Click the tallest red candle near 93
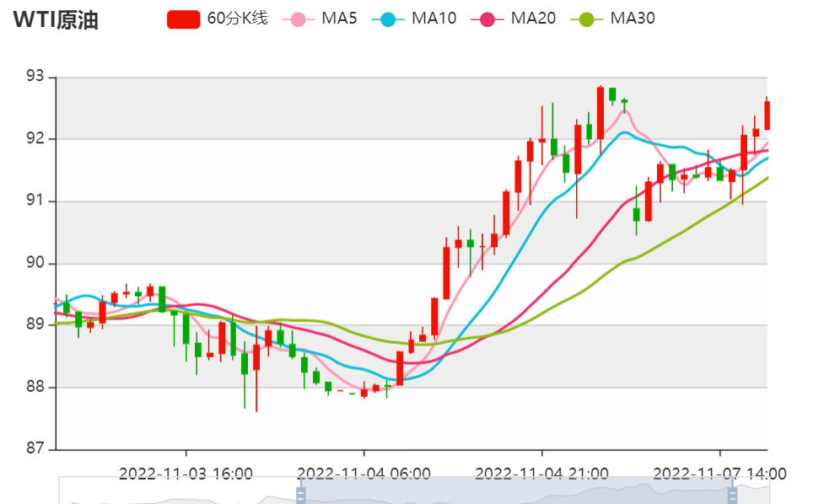This screenshot has height=504, width=824. [600, 114]
